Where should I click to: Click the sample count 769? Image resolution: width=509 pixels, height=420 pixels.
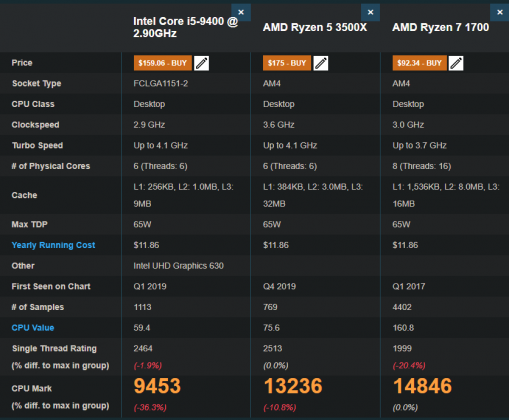click(x=270, y=307)
